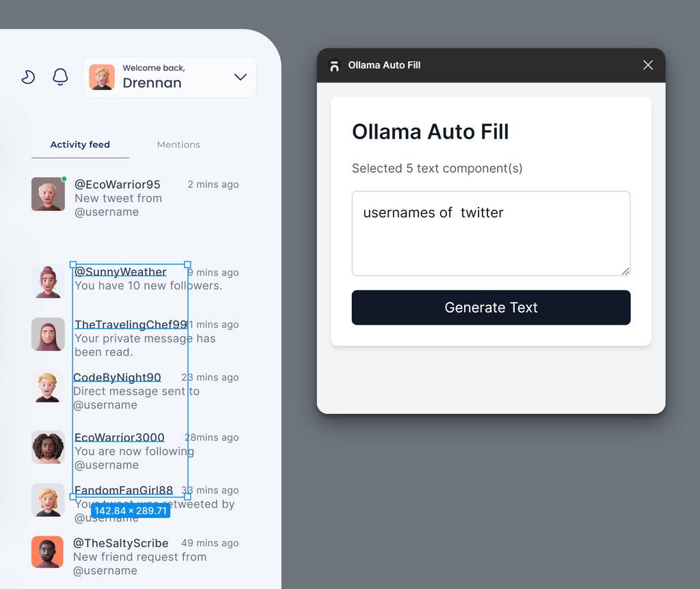This screenshot has height=589, width=700.
Task: Open the @EcoWarrior95 username link
Action: [118, 184]
